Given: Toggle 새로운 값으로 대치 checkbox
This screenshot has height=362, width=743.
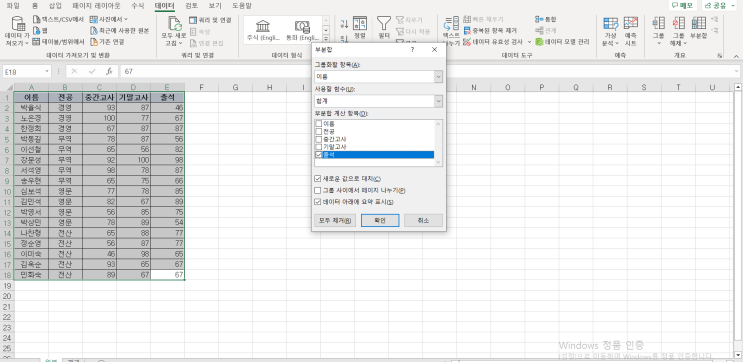Looking at the screenshot, I should pyautogui.click(x=317, y=179).
